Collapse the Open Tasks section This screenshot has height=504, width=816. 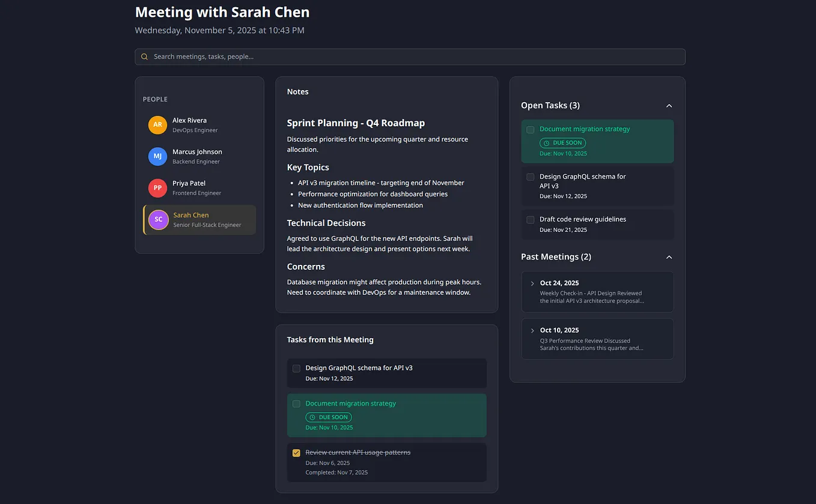(x=669, y=106)
